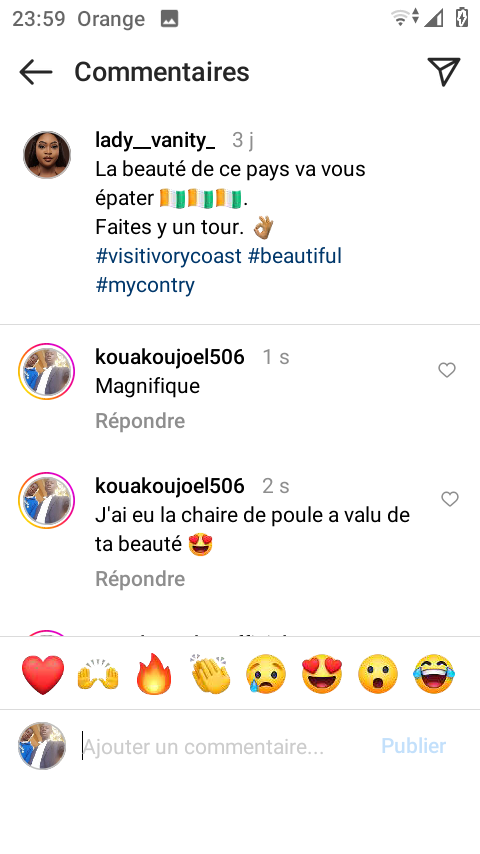Reply to the "Magnifique" comment

(140, 421)
